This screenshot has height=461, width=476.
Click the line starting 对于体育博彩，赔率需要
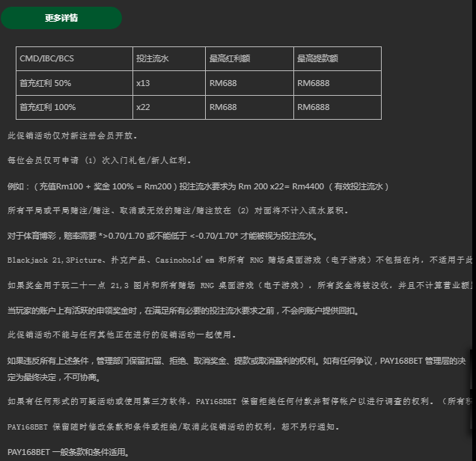tap(162, 236)
